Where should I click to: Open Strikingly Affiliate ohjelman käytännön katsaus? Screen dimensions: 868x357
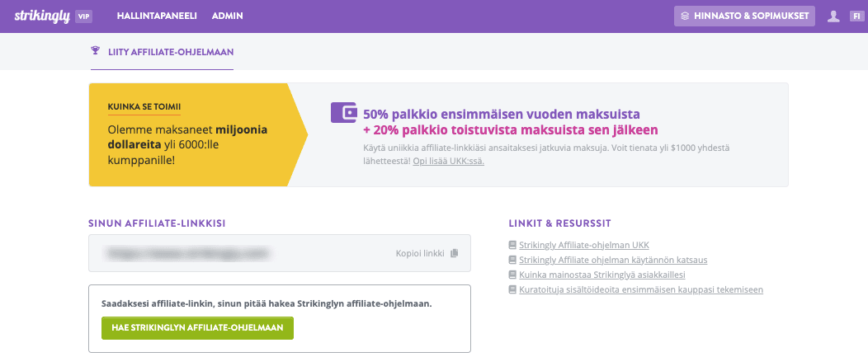(x=613, y=260)
